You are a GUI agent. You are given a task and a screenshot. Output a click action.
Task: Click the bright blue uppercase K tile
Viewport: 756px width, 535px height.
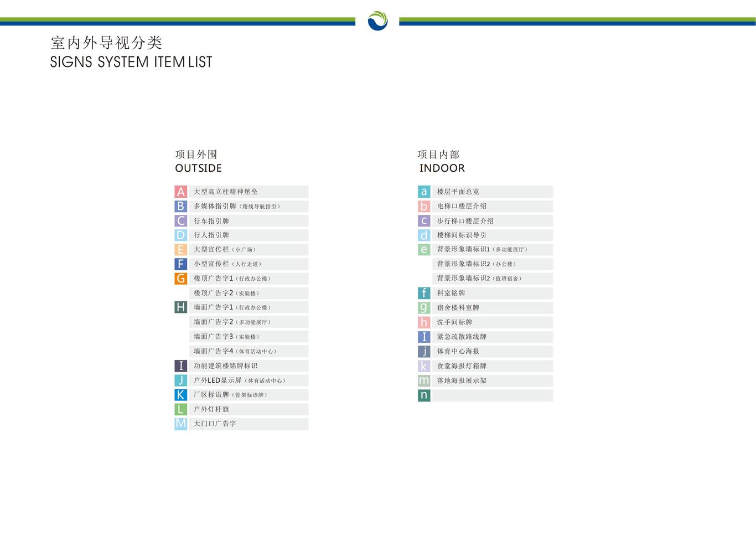tap(180, 394)
